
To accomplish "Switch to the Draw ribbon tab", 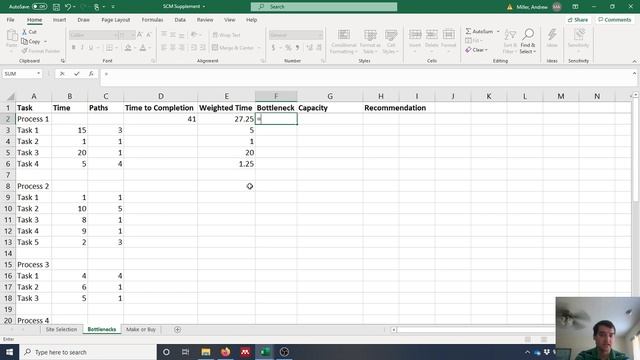I will tap(83, 20).
